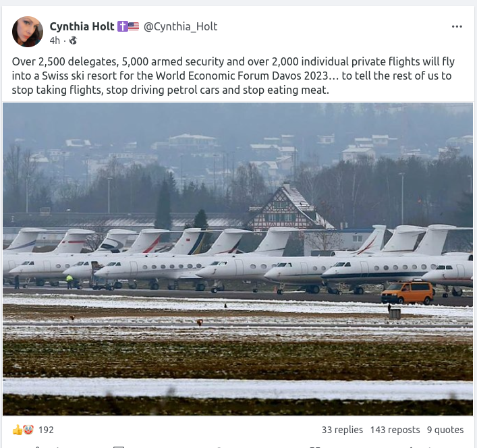The width and height of the screenshot is (477, 448).
Task: View the 33 replies
Action: click(x=342, y=430)
